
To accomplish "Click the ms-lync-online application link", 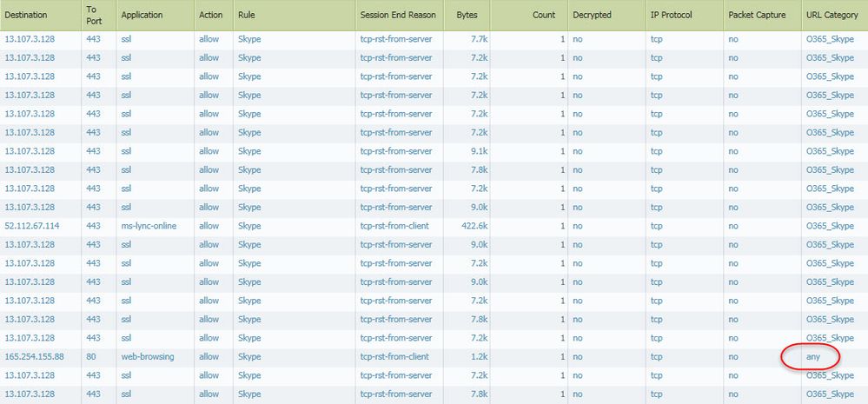I will pos(150,226).
